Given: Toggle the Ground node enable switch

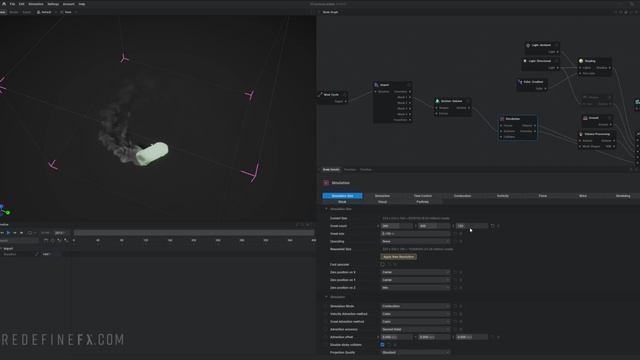Looking at the screenshot, I should pyautogui.click(x=609, y=118).
